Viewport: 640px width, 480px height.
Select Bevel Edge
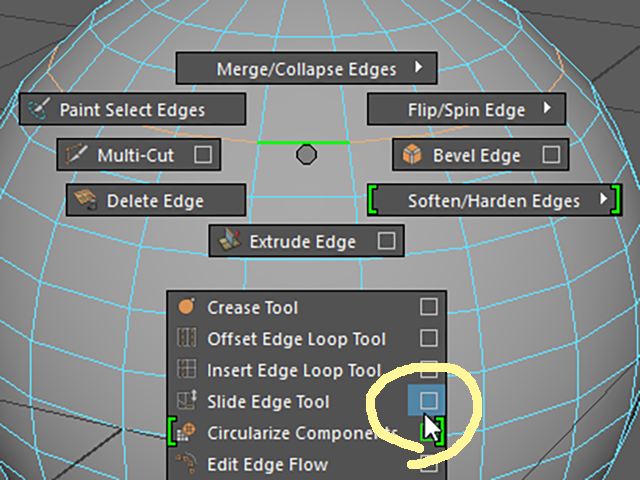(x=480, y=155)
